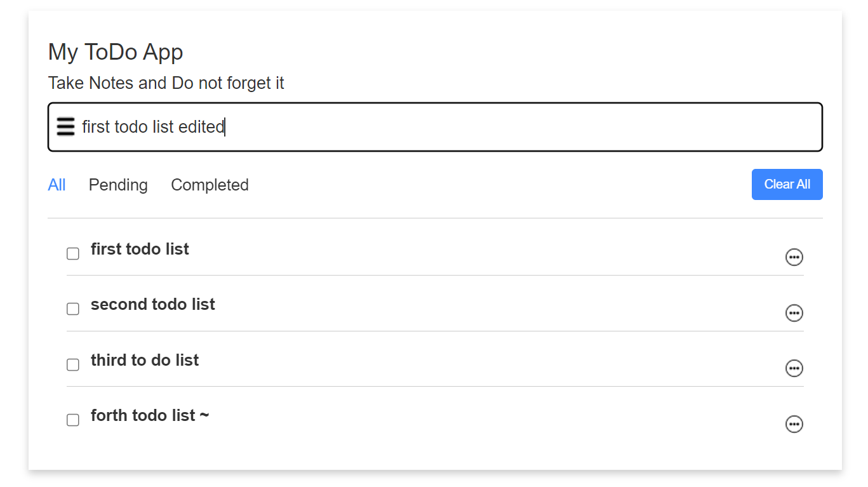
Task: Switch to the Completed filter tab
Action: 210,185
